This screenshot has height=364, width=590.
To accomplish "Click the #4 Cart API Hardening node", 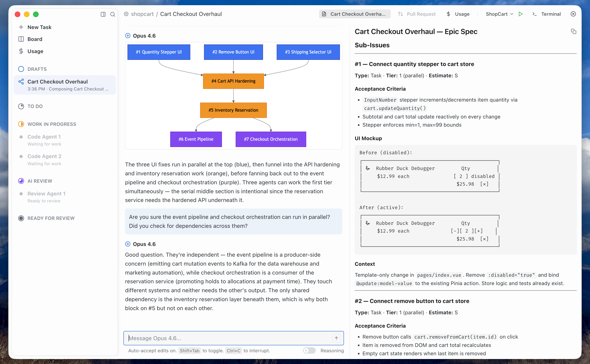I will tap(233, 81).
